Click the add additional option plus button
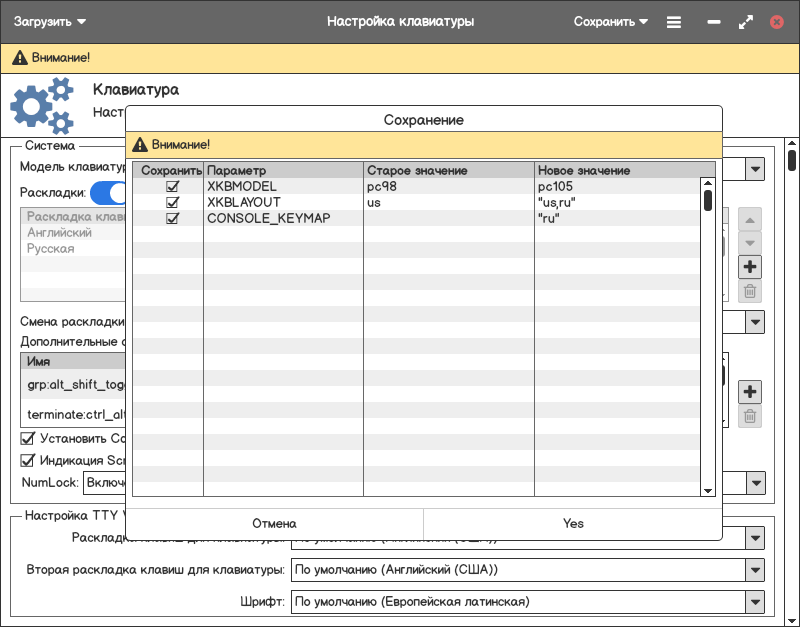The image size is (800, 627). click(750, 391)
